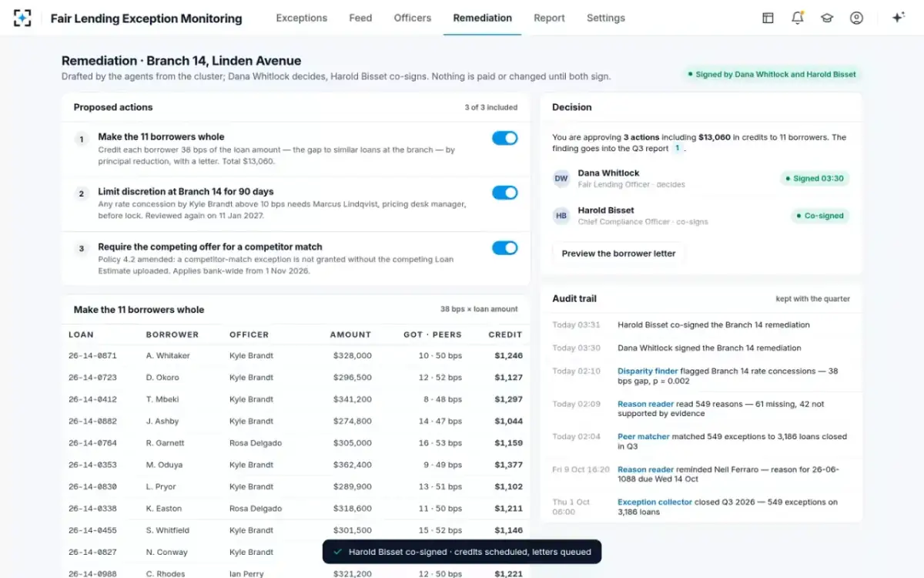Open Exception collector link in audit trail

[654, 502]
